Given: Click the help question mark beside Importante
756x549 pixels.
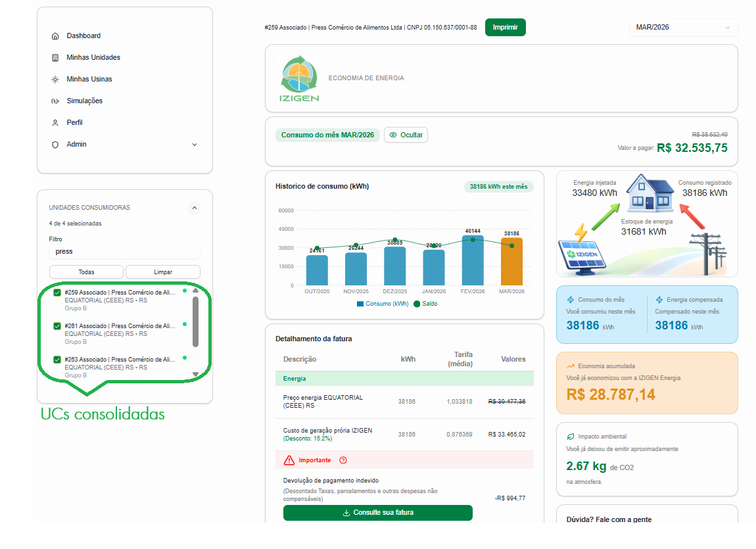Looking at the screenshot, I should (343, 460).
